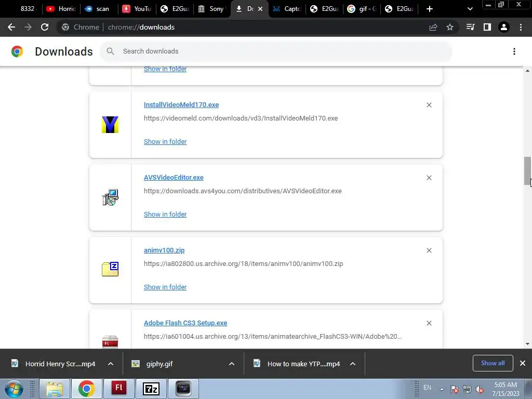
Task: Expand options for How to make YTP....mp4
Action: 353,364
